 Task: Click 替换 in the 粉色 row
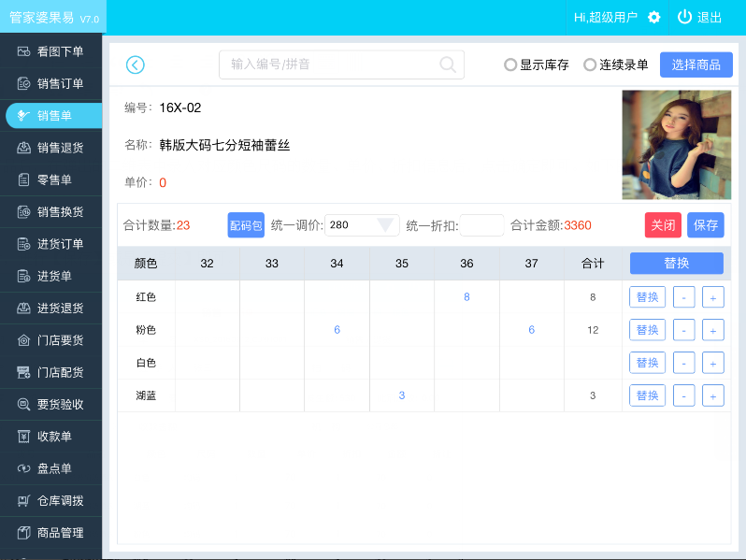click(648, 330)
